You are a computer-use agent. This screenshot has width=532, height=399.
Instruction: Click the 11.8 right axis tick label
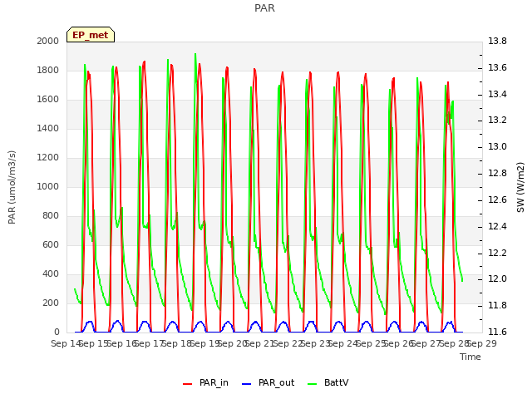[497, 305]
